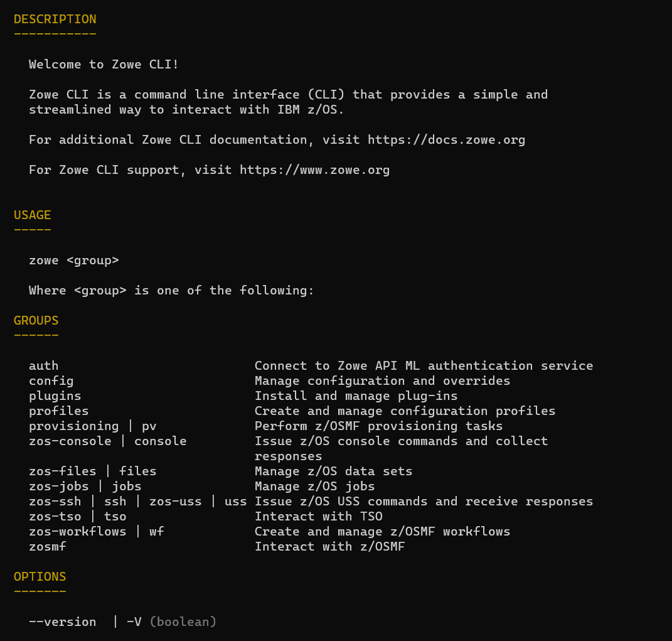
Task: Click the GROUPS section heading
Action: coord(36,320)
